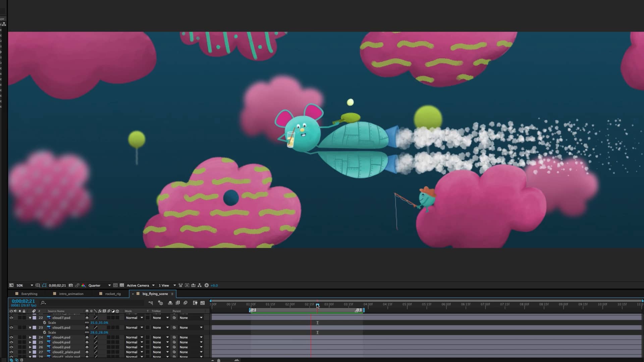Open the Graph Editor

pos(203,303)
